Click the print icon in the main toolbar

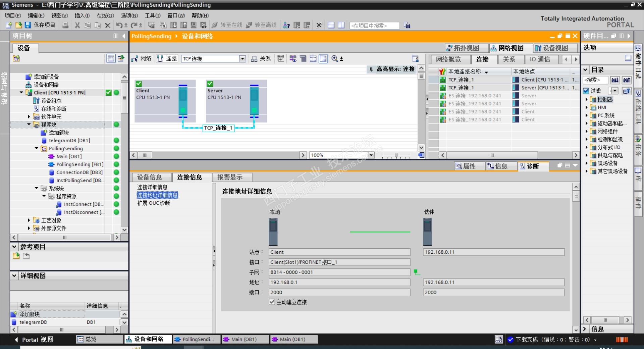pyautogui.click(x=66, y=25)
